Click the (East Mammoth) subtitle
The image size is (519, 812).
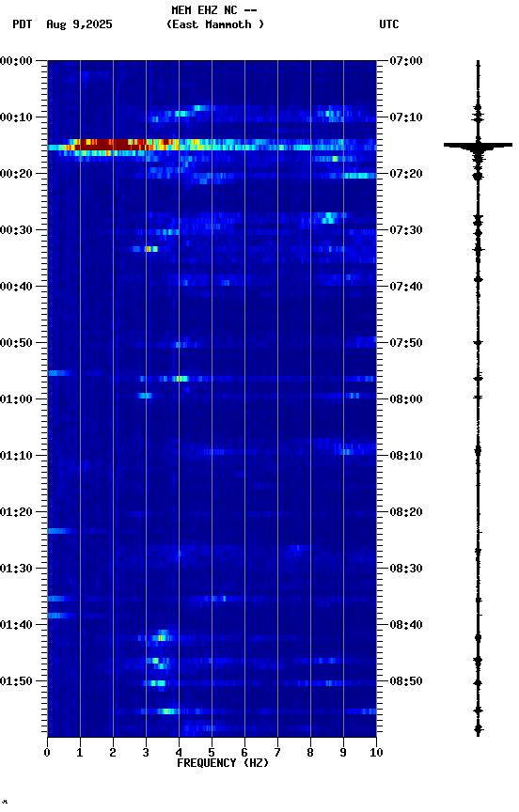point(215,24)
